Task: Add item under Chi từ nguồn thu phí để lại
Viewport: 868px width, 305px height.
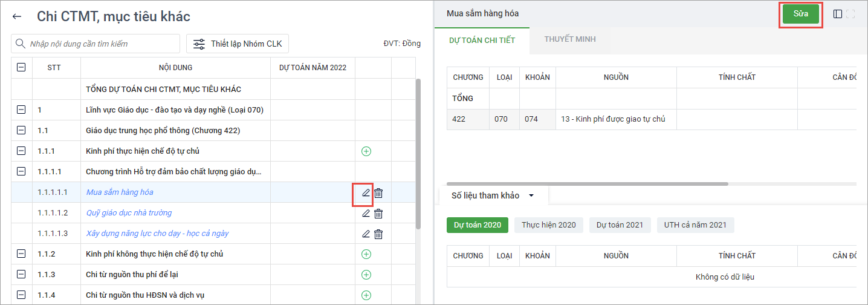Action: point(366,275)
